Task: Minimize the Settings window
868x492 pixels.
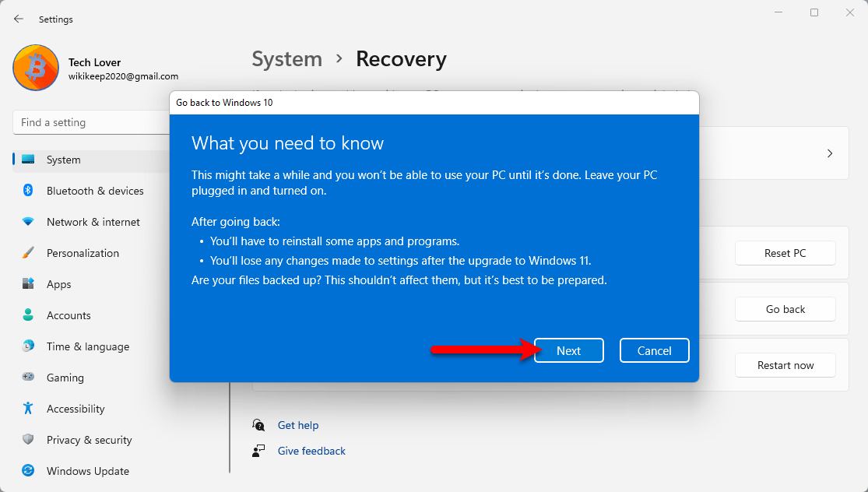Action: pos(778,12)
